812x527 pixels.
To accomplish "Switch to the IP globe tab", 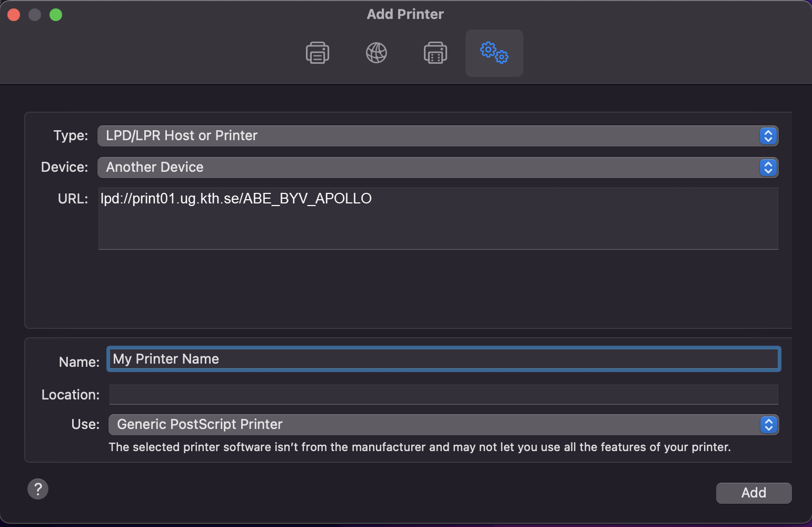I will 376,53.
